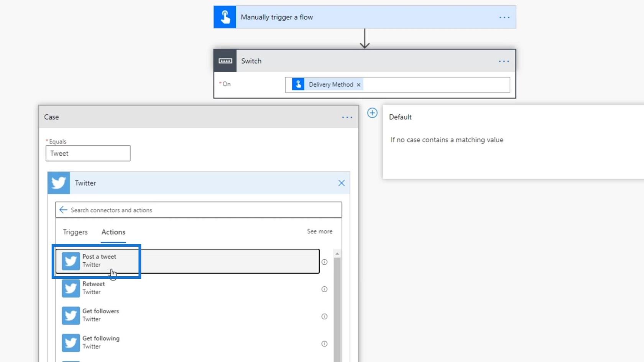Open the Switch step ellipsis menu
The width and height of the screenshot is (644, 362).
(x=504, y=61)
